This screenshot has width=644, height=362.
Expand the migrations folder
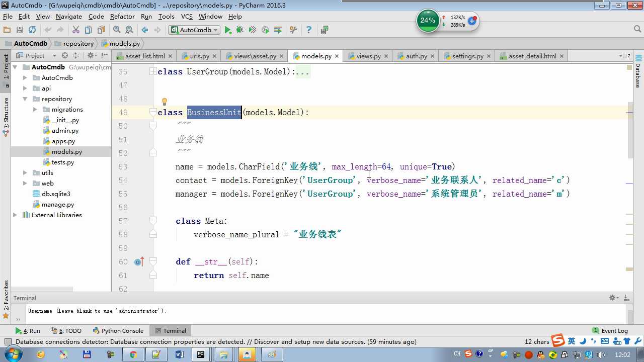pos(35,110)
